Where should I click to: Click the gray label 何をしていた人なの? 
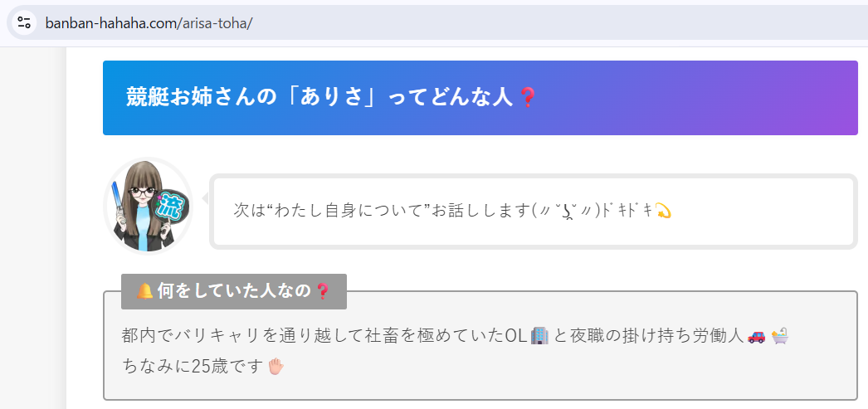coord(232,291)
